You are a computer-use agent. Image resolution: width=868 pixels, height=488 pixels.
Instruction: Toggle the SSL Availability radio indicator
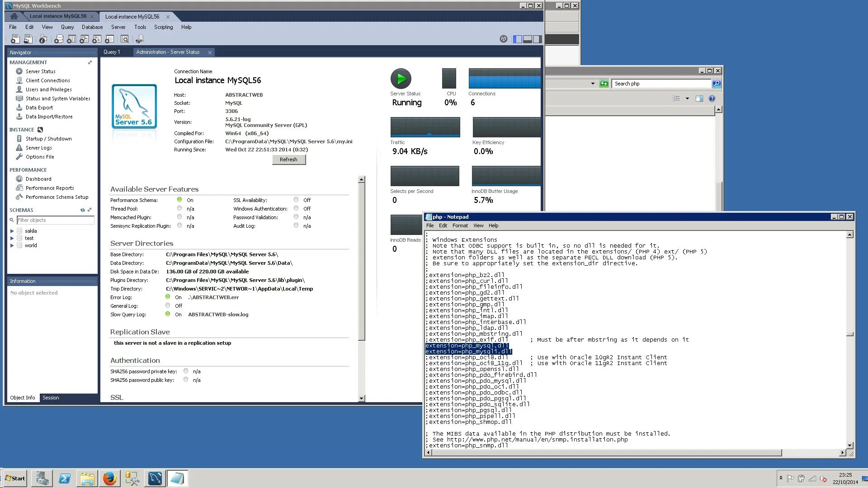coord(296,200)
